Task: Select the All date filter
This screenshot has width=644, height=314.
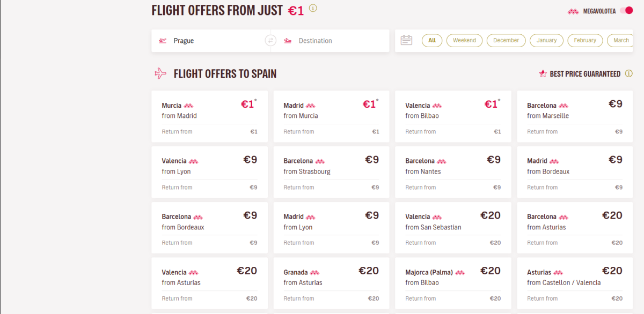Action: pos(432,40)
